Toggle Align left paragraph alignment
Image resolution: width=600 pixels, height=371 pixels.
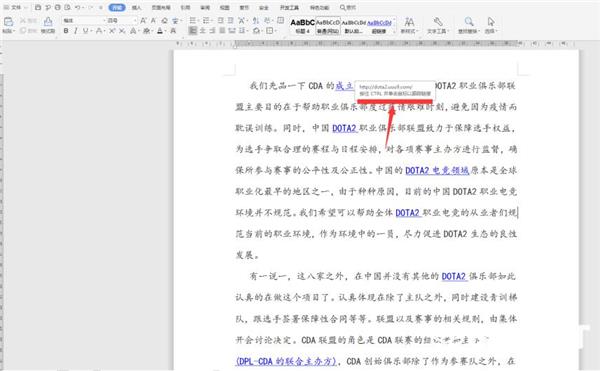pos(193,31)
